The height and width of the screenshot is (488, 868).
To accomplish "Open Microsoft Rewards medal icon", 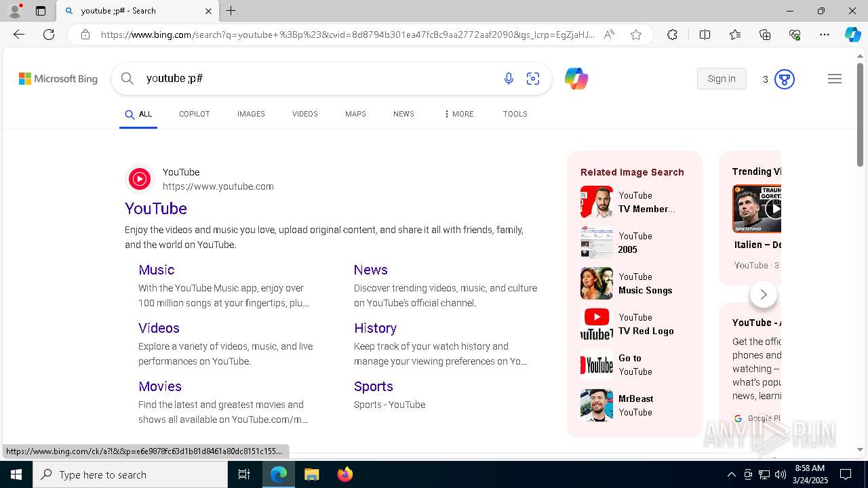I will pos(785,79).
